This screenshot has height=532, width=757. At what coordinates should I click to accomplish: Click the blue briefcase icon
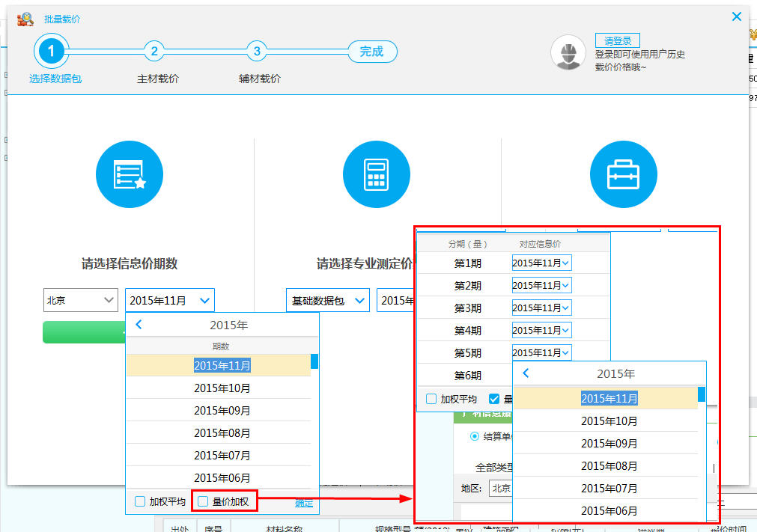point(623,174)
